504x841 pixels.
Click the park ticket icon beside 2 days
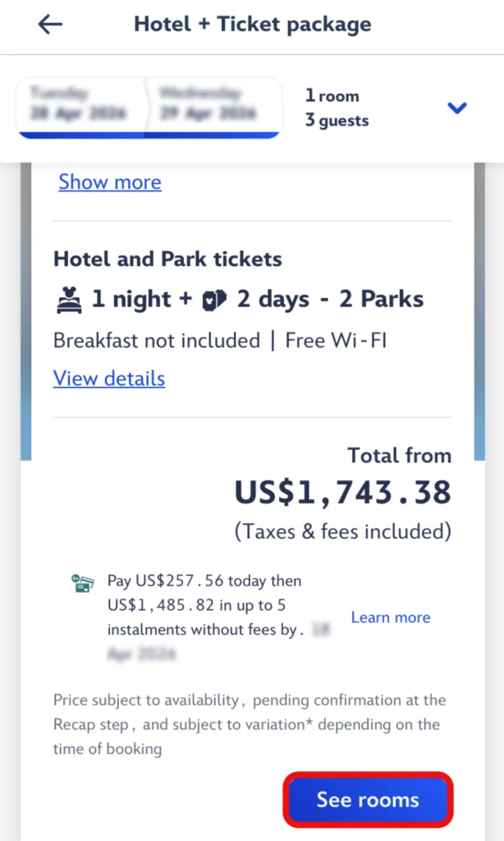pyautogui.click(x=214, y=300)
